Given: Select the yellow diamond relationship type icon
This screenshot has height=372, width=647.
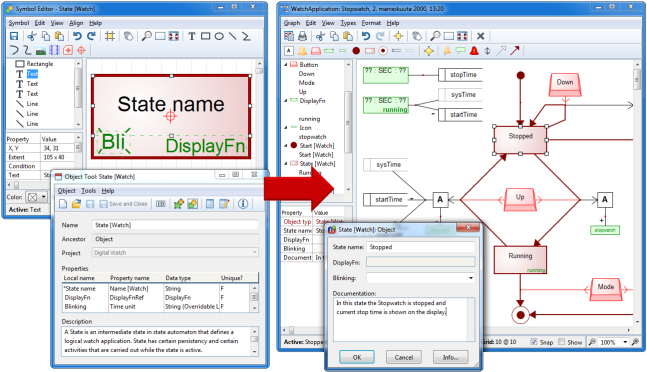Looking at the screenshot, I should tap(429, 51).
